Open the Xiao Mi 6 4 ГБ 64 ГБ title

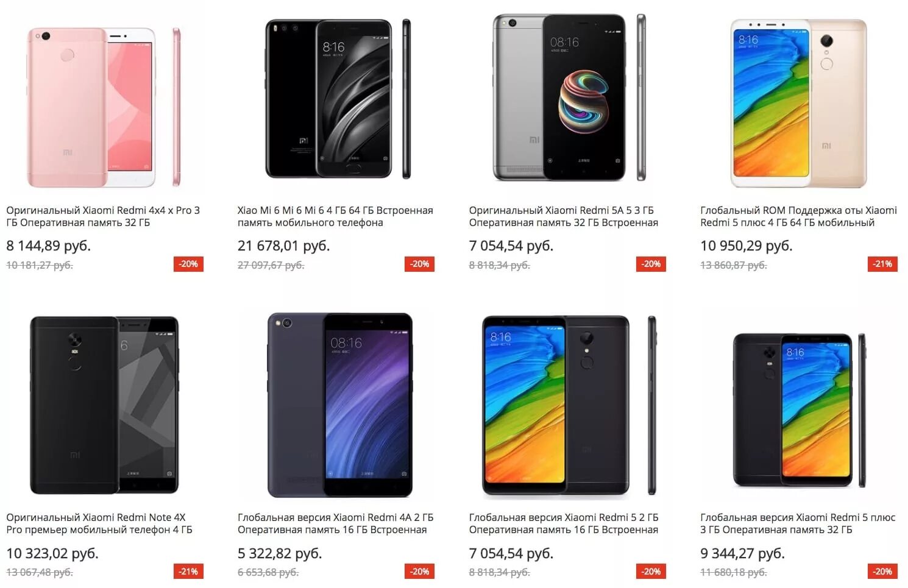335,216
